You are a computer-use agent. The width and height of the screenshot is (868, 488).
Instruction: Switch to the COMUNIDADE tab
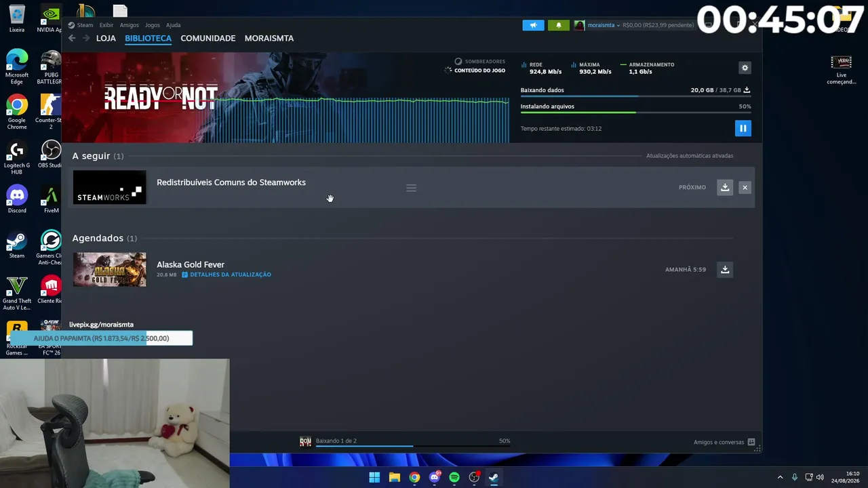tap(208, 38)
